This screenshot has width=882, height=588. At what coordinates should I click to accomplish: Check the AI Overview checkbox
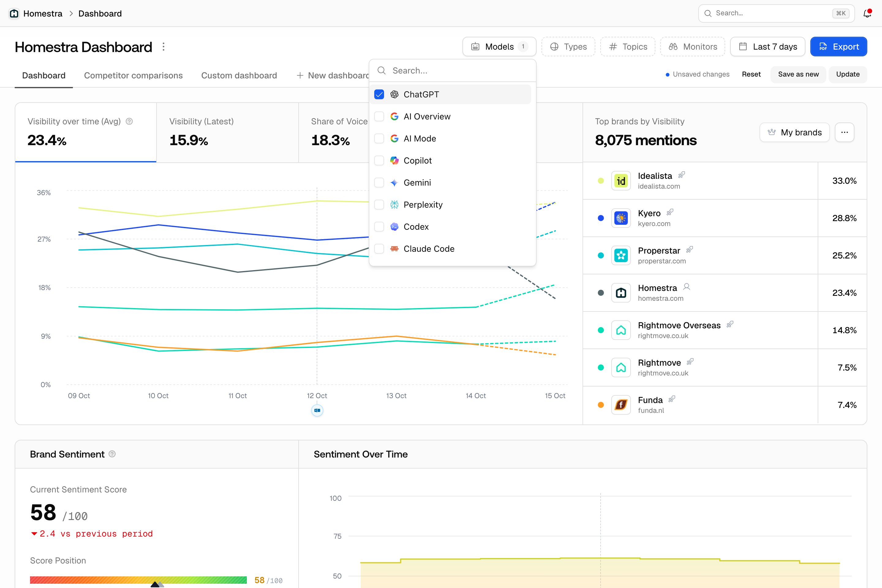379,117
